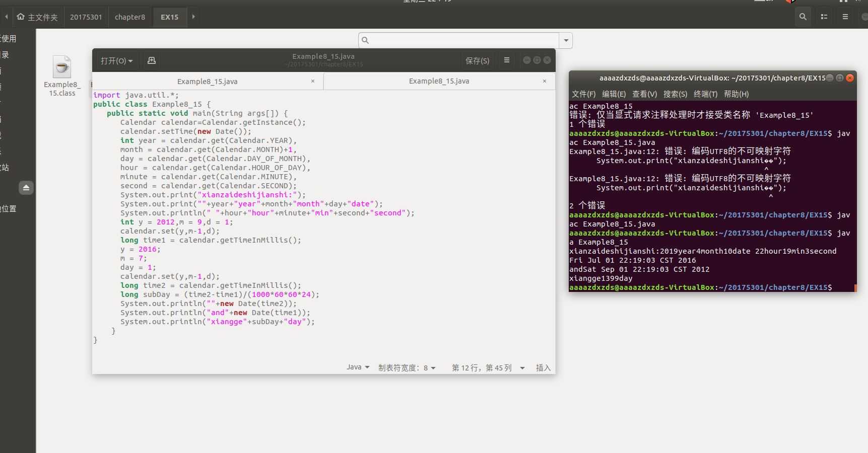Screen dimensions: 868x453
Task: Click the search input field above the editor
Action: (x=459, y=40)
